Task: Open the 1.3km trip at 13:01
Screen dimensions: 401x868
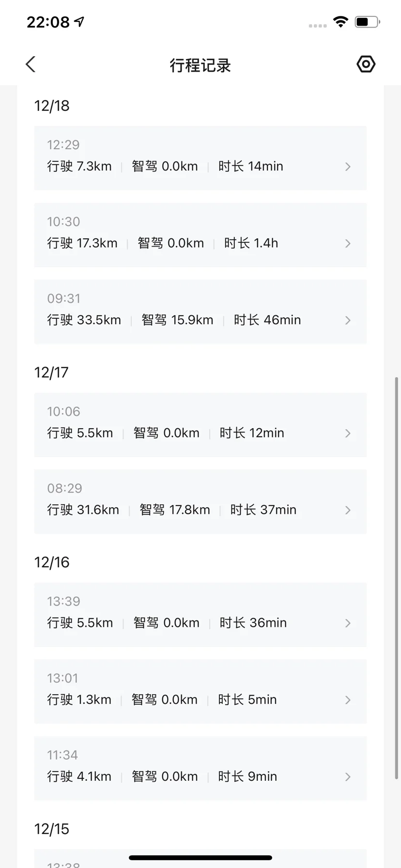Action: click(x=194, y=691)
